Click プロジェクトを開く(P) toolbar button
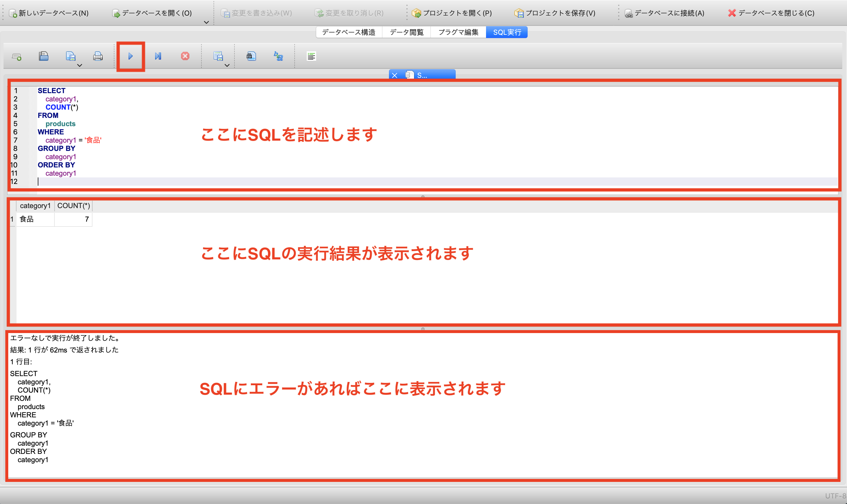 click(x=452, y=13)
